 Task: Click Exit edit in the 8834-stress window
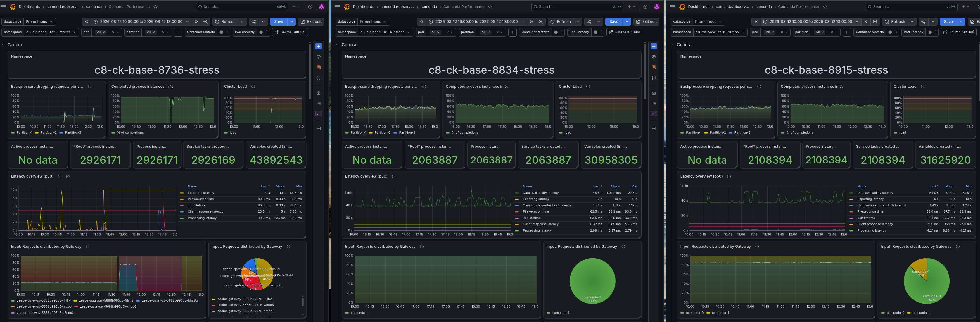click(646, 22)
